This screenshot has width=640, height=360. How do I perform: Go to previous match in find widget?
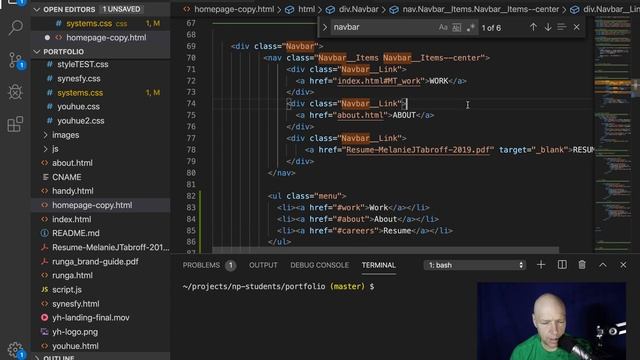533,27
